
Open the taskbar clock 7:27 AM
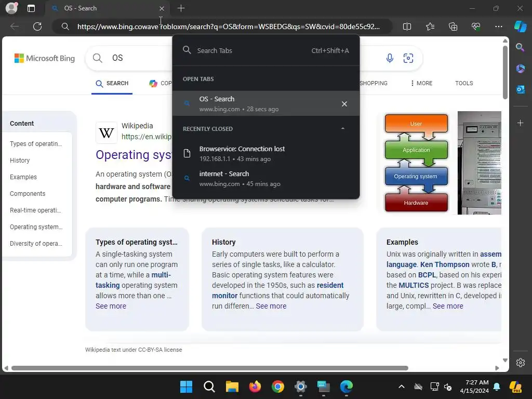coord(474,387)
